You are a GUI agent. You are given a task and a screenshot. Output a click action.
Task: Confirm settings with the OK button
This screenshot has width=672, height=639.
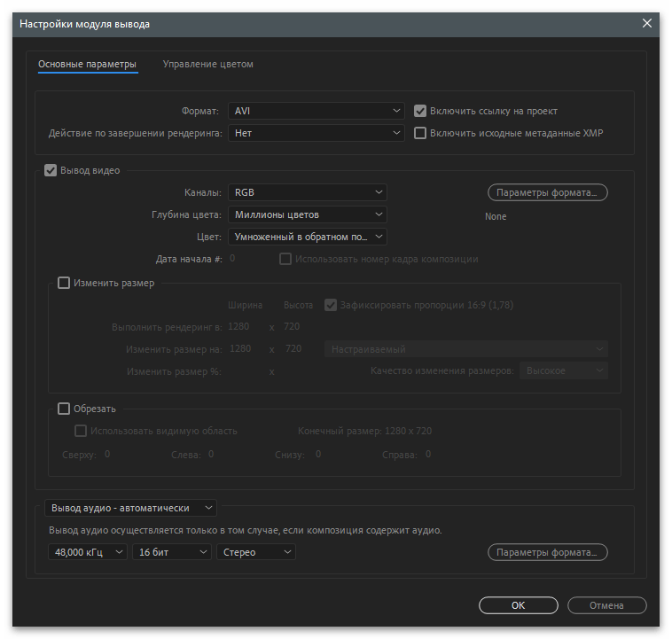coord(519,605)
